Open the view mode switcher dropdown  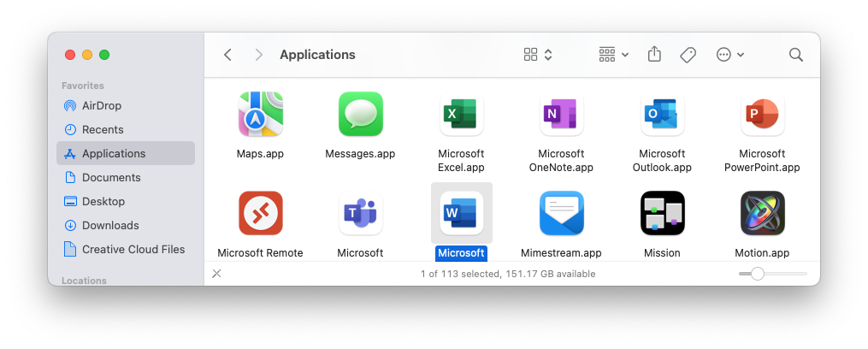[x=538, y=55]
